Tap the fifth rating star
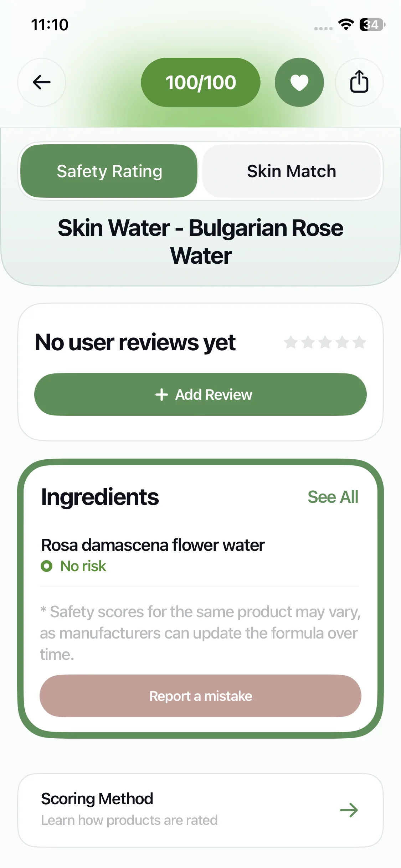This screenshot has height=868, width=401. [359, 342]
